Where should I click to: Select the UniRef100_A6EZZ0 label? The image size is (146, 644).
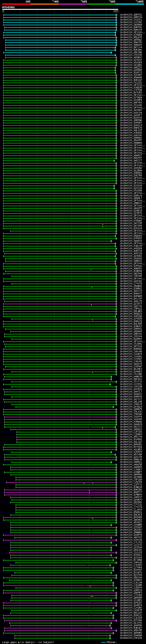[131, 67]
